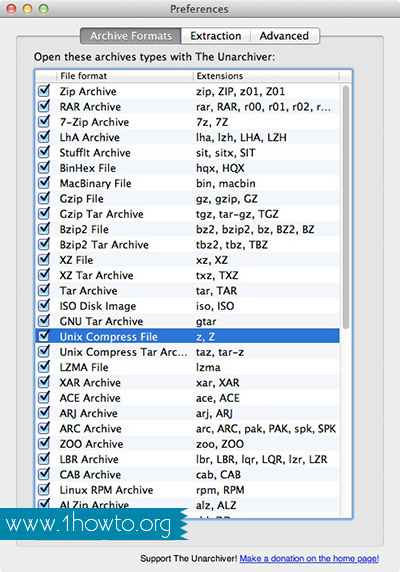Uncheck the Linux RPM Archive checkbox

point(44,489)
